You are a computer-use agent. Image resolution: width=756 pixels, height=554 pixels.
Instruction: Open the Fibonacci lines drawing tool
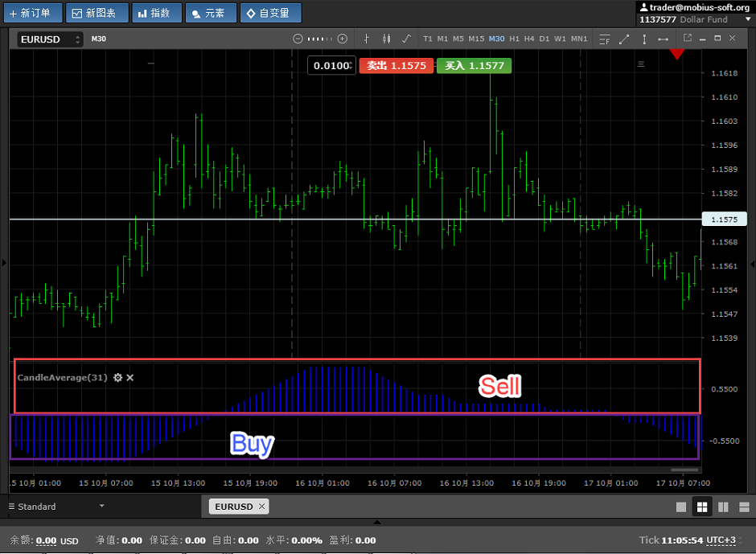coord(605,39)
